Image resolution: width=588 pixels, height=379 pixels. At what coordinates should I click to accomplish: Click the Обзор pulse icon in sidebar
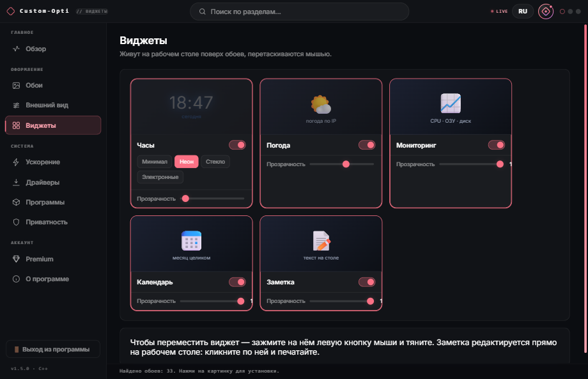pos(16,49)
